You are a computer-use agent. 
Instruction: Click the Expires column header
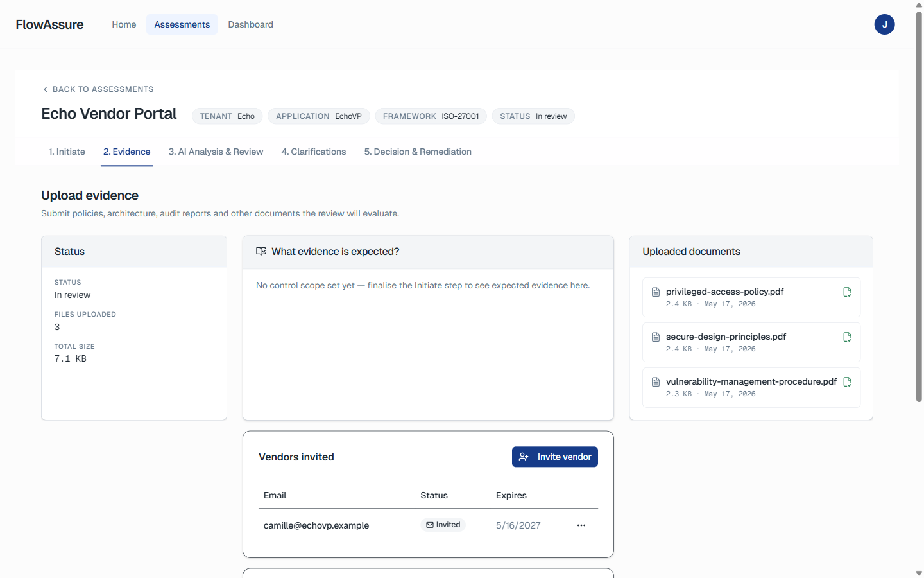[511, 495]
